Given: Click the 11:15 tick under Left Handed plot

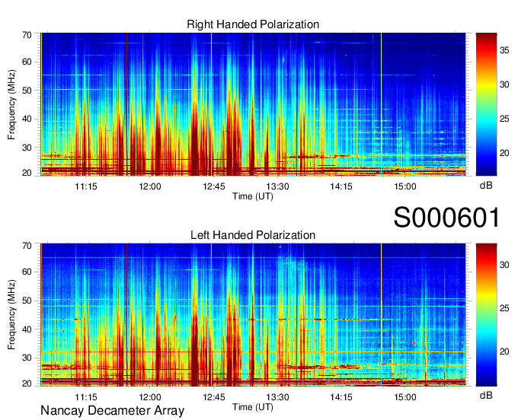Looking at the screenshot, I should 86,397.
